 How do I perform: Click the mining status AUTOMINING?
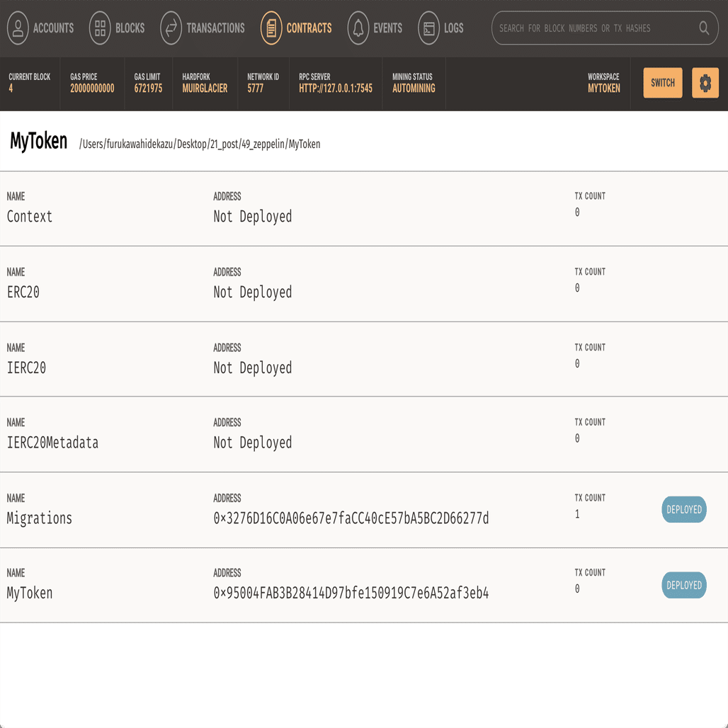pyautogui.click(x=414, y=89)
